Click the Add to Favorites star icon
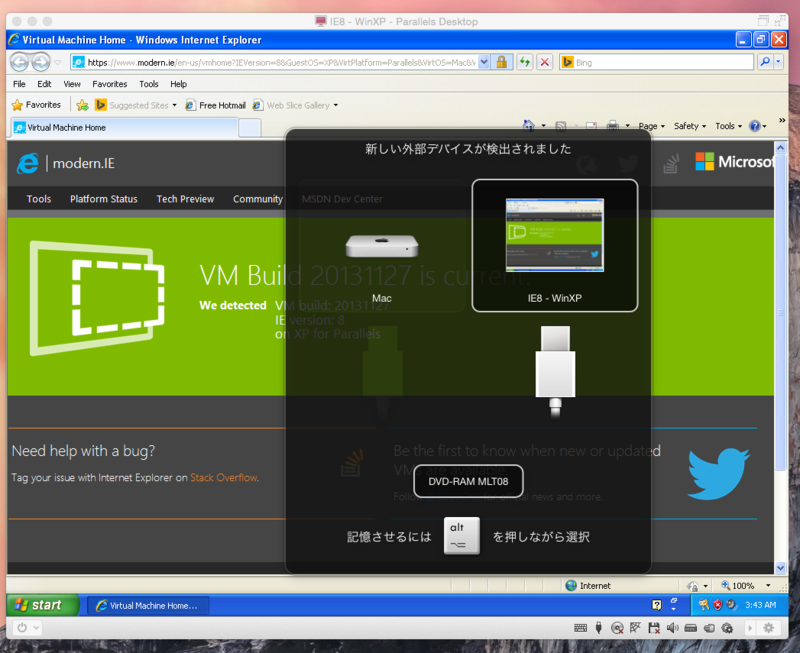The image size is (800, 653). pos(19,104)
